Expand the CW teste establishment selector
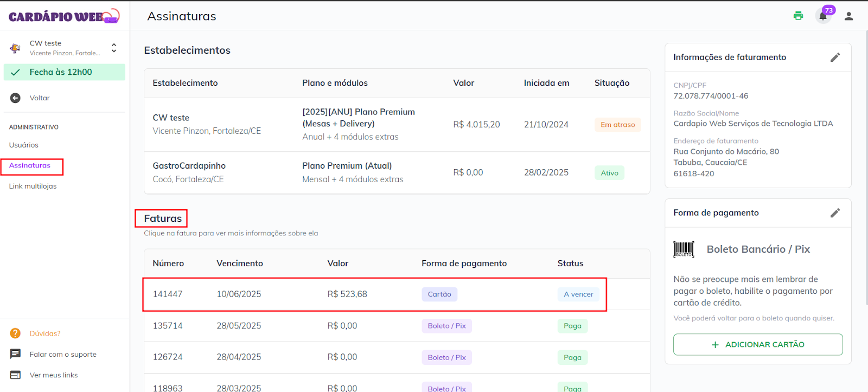 tap(113, 48)
